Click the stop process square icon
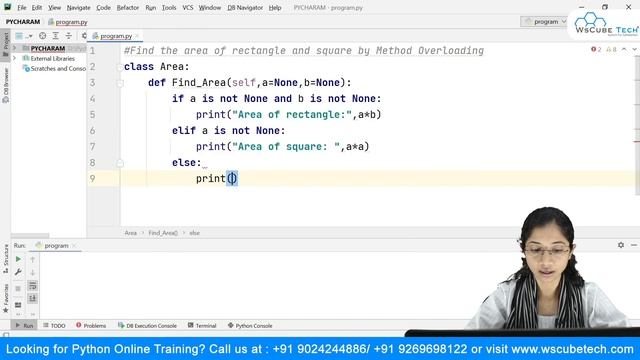The height and width of the screenshot is (360, 640). pyautogui.click(x=18, y=289)
